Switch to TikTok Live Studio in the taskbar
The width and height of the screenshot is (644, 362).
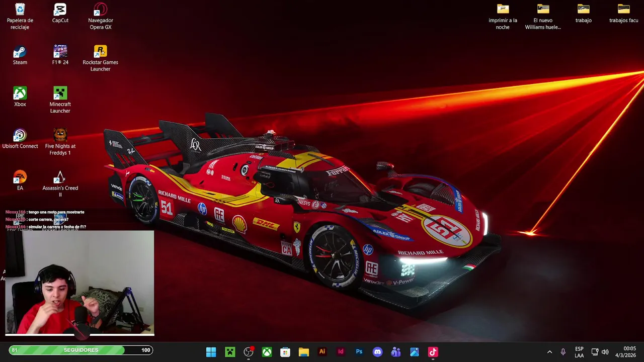(x=433, y=352)
